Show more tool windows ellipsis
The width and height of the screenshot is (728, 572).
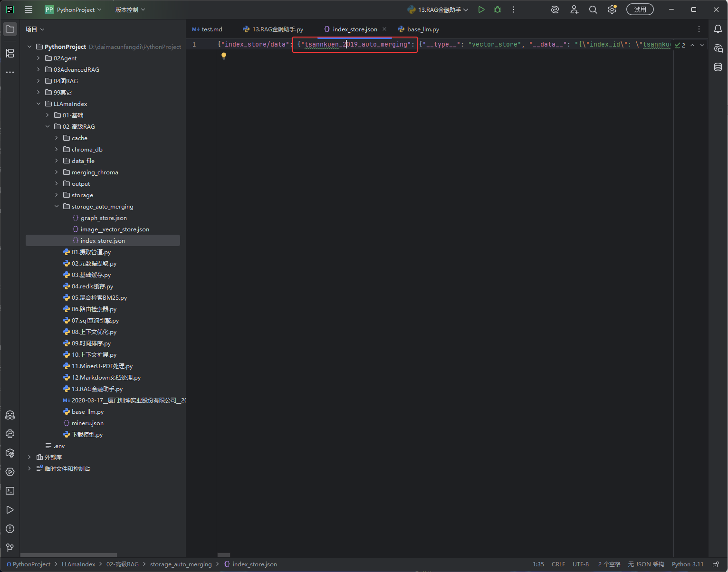point(10,72)
